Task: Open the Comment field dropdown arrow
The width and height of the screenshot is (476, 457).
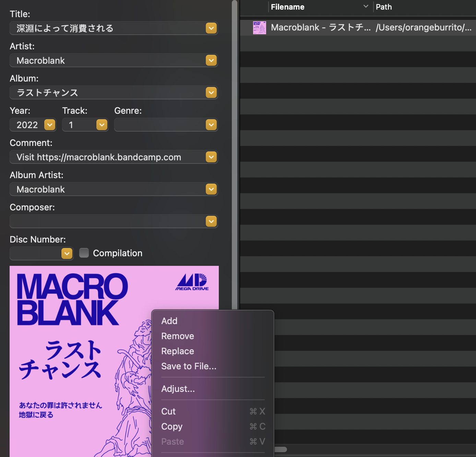Action: 211,157
